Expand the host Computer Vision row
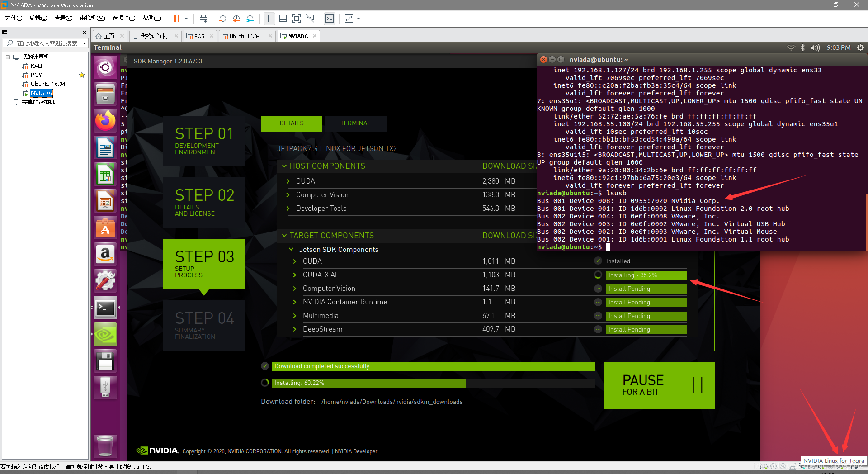 pos(288,194)
